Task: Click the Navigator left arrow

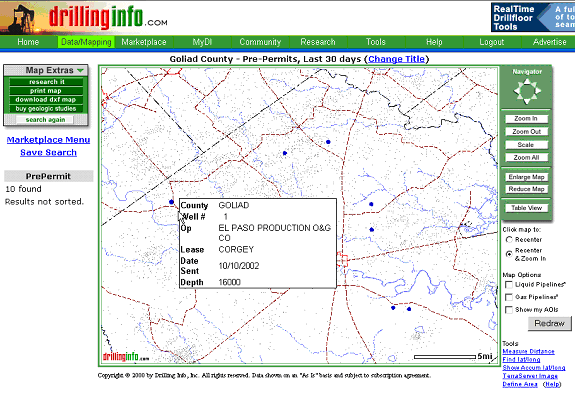Action: [517, 91]
